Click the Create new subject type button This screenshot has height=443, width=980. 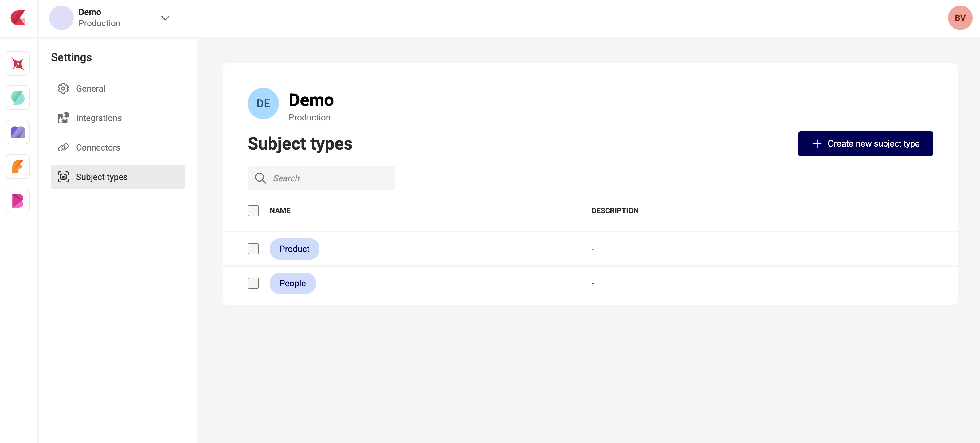865,143
